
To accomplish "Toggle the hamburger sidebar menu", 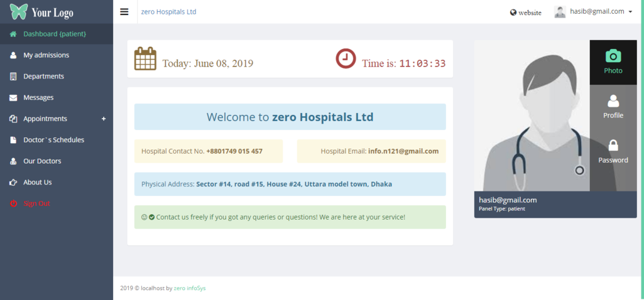I will tap(124, 12).
